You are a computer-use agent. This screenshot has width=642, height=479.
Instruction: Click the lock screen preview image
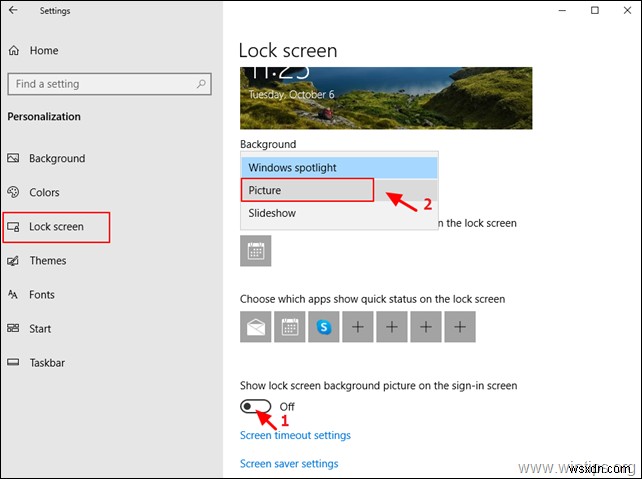click(x=386, y=98)
